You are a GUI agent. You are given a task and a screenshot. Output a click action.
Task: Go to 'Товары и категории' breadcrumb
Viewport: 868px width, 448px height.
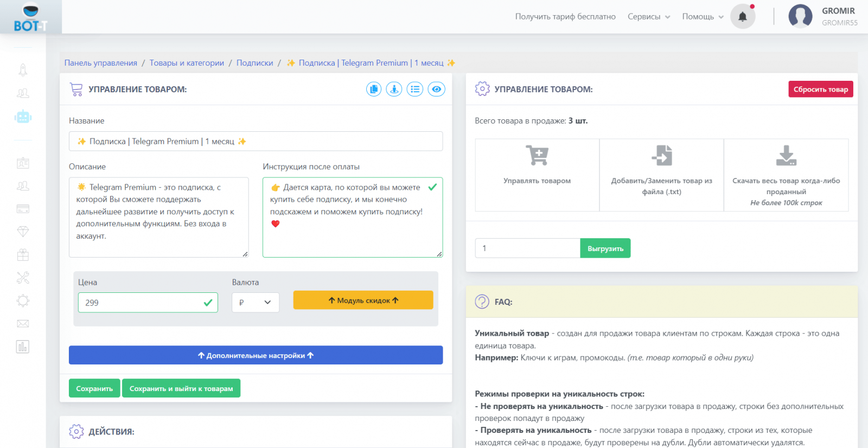click(x=187, y=63)
